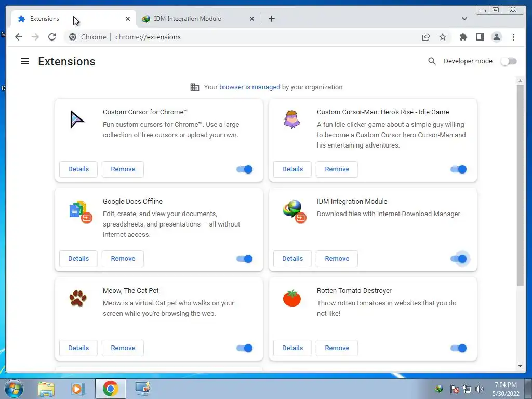The width and height of the screenshot is (532, 399).
Task: Open a new tab with plus button
Action: tap(272, 19)
